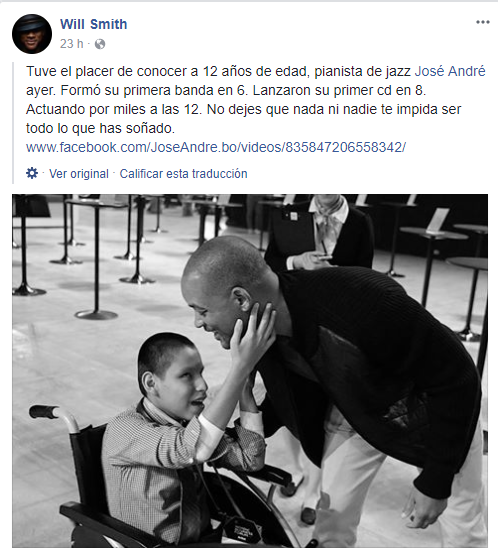Screen dimensions: 498x548
Task: Click Ver original to show untranslated text
Action: click(x=79, y=174)
